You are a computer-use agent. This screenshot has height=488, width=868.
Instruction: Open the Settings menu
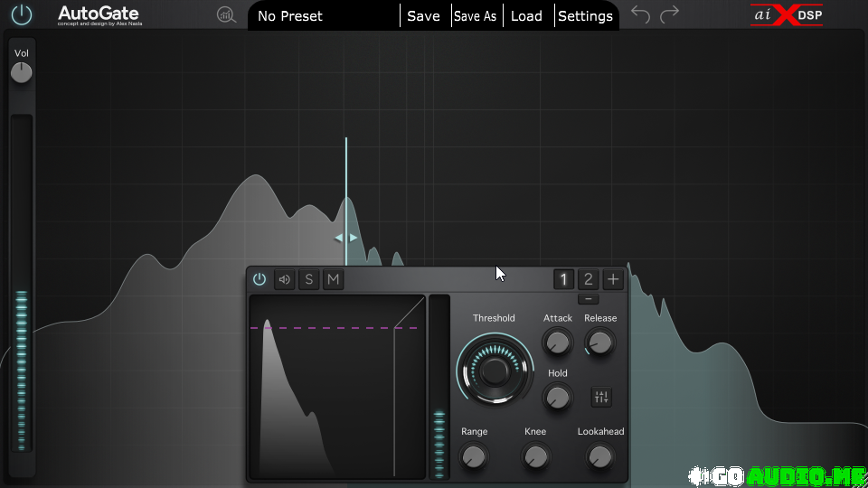click(585, 16)
